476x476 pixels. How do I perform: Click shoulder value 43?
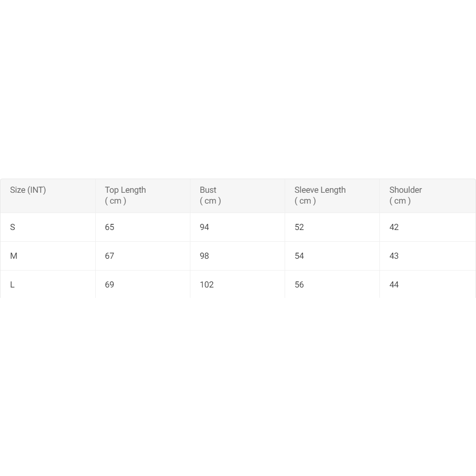click(x=394, y=256)
